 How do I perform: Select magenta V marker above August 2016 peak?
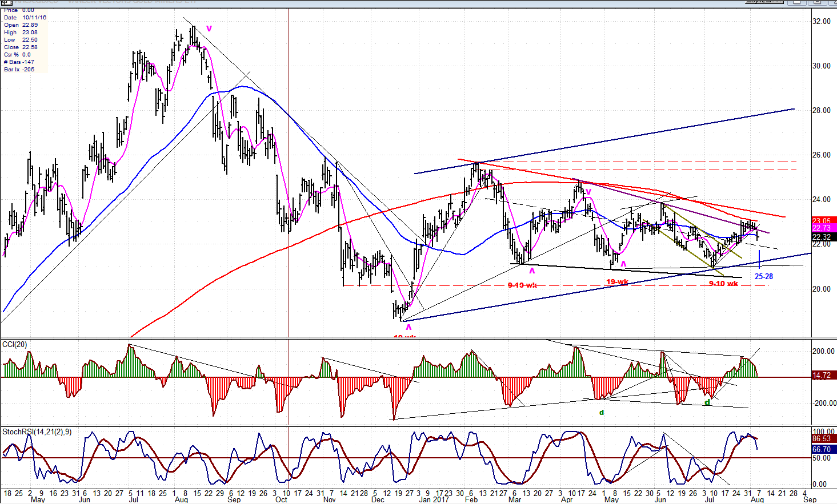pyautogui.click(x=209, y=29)
